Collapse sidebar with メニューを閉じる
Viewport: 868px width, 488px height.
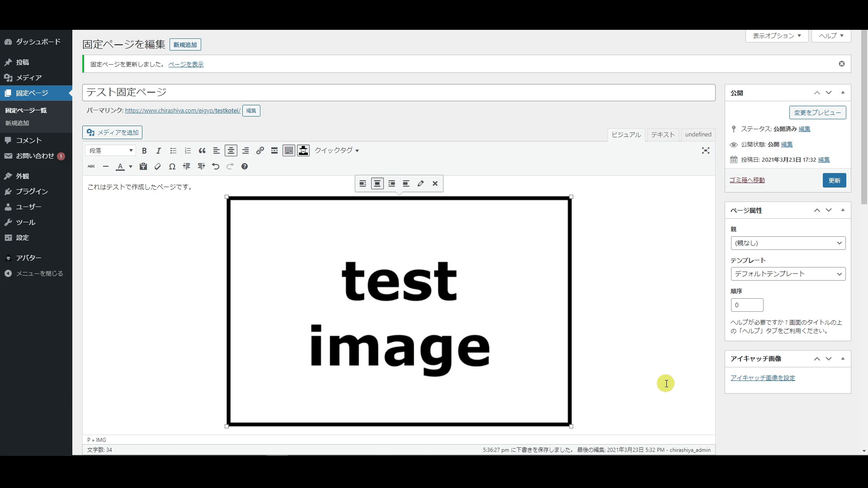tap(36, 273)
